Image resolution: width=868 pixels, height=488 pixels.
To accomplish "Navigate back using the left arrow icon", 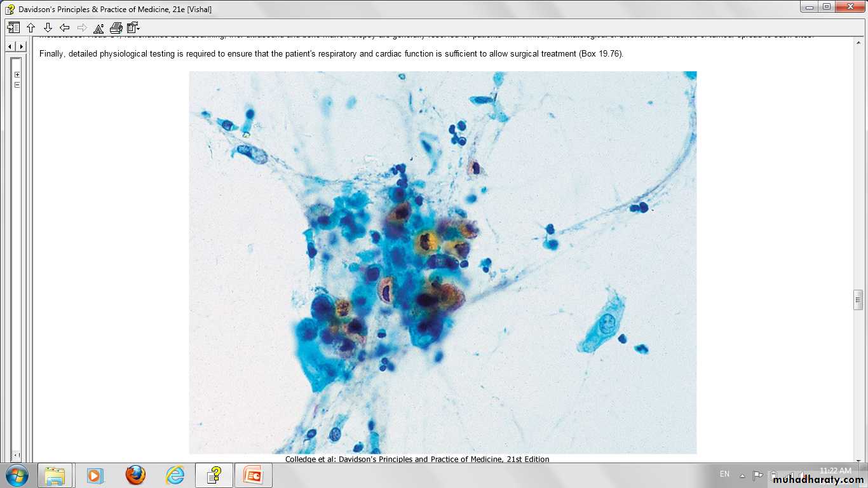I will [64, 27].
